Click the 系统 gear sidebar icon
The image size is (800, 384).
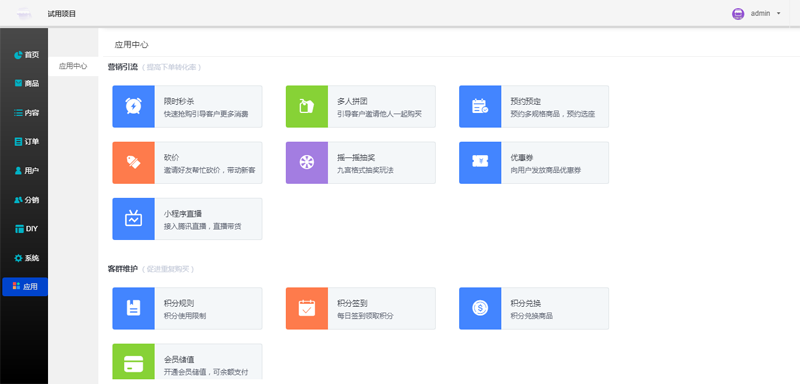[18, 258]
